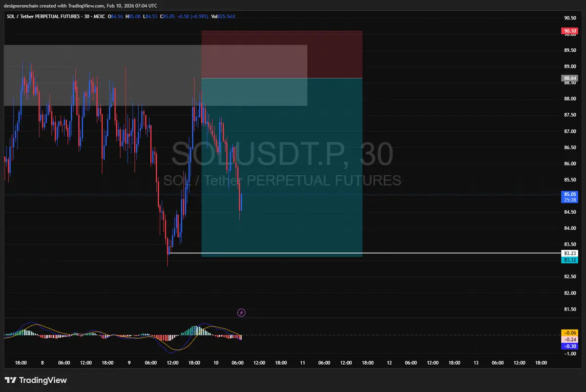586x392 pixels.
Task: Click the date label 12 on time axis
Action: coord(389,363)
